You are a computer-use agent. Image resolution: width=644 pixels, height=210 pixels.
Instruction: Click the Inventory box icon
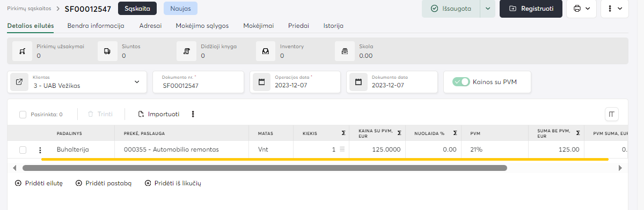[x=265, y=51]
